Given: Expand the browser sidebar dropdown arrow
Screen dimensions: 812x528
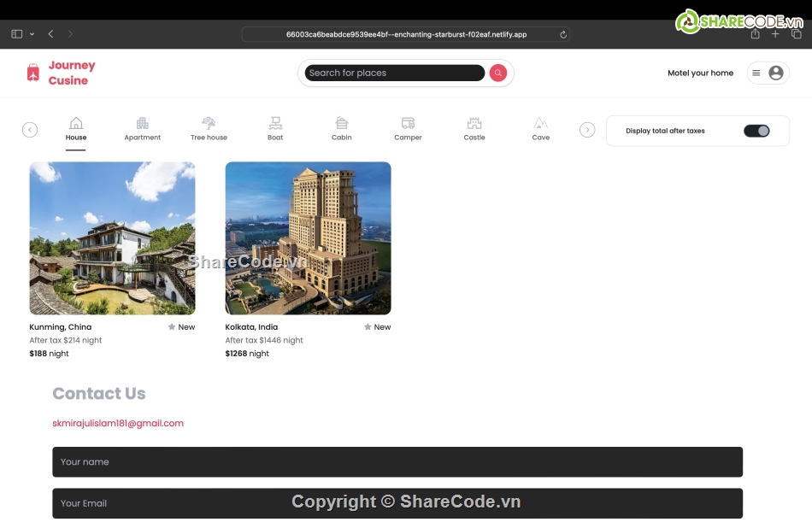Looking at the screenshot, I should tap(32, 34).
